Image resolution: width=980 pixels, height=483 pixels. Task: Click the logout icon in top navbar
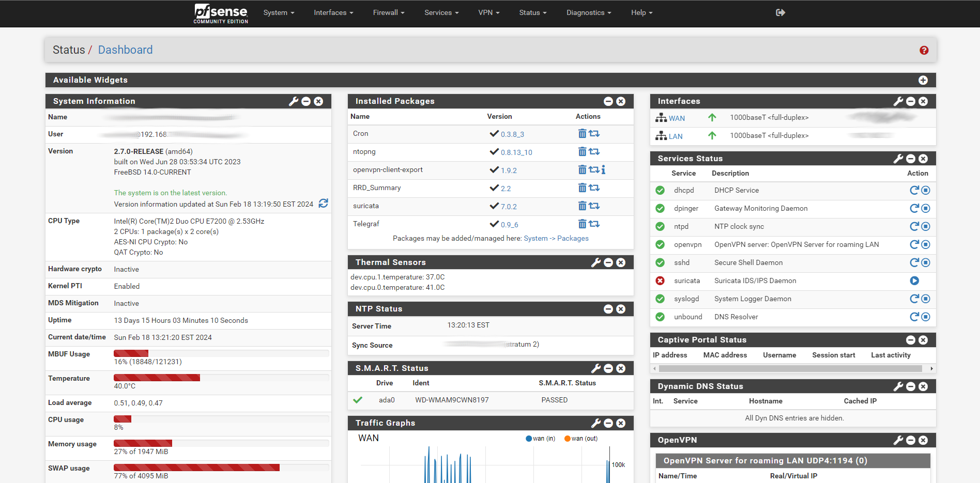780,12
